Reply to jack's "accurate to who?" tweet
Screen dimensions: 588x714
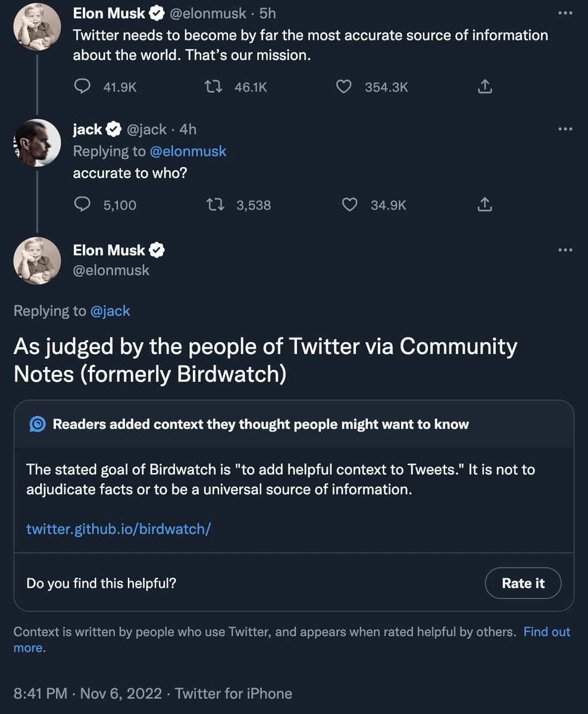[82, 205]
